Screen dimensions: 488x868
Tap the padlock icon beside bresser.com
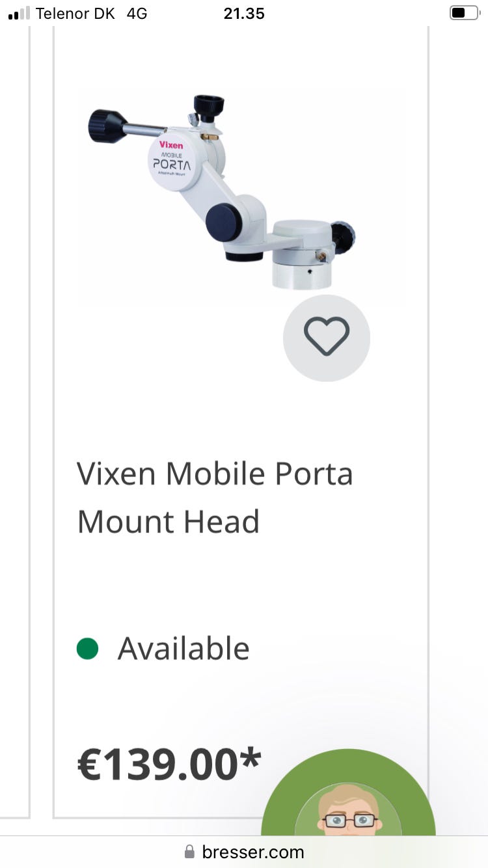189,852
